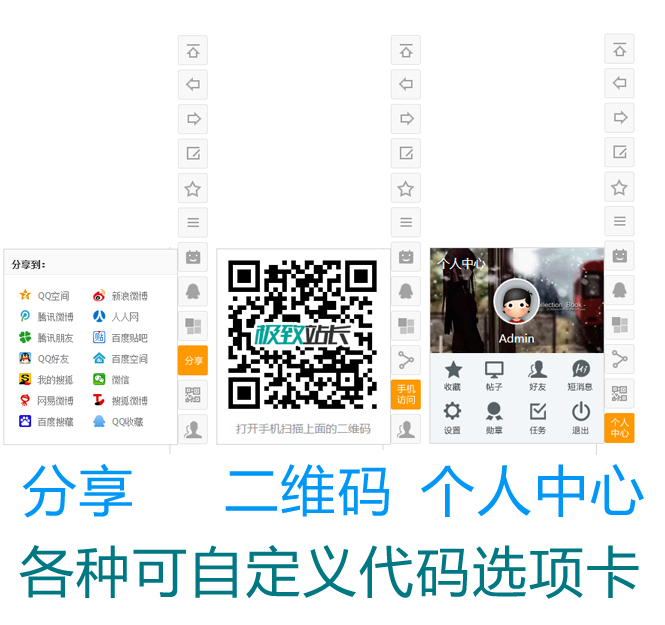Click left arrow icon beside the QR code panel
This screenshot has width=665, height=625.
406,84
